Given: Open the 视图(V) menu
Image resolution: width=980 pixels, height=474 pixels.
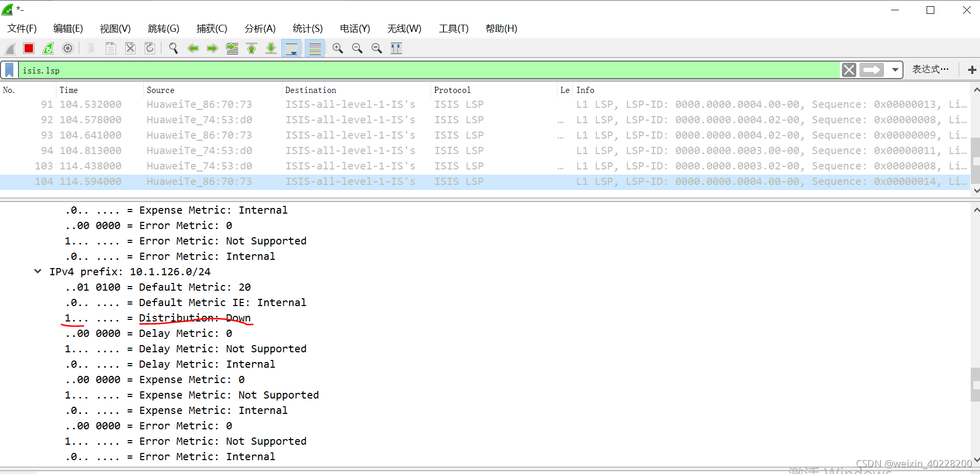Looking at the screenshot, I should point(116,29).
